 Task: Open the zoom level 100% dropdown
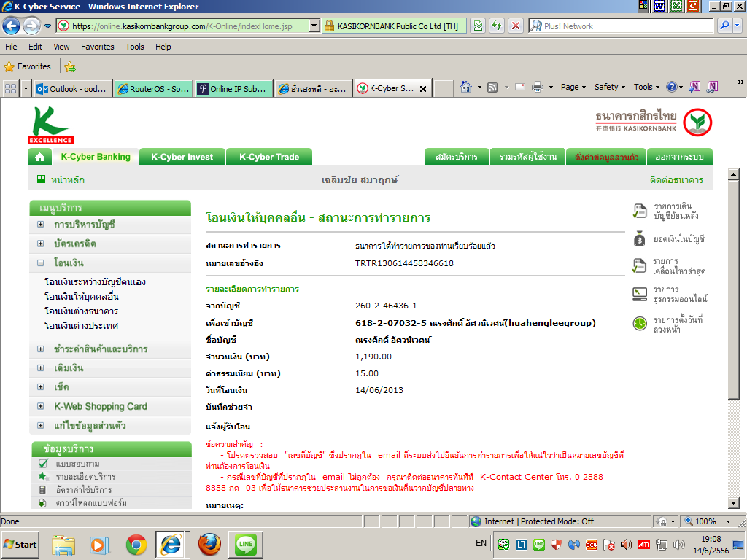coord(729,521)
